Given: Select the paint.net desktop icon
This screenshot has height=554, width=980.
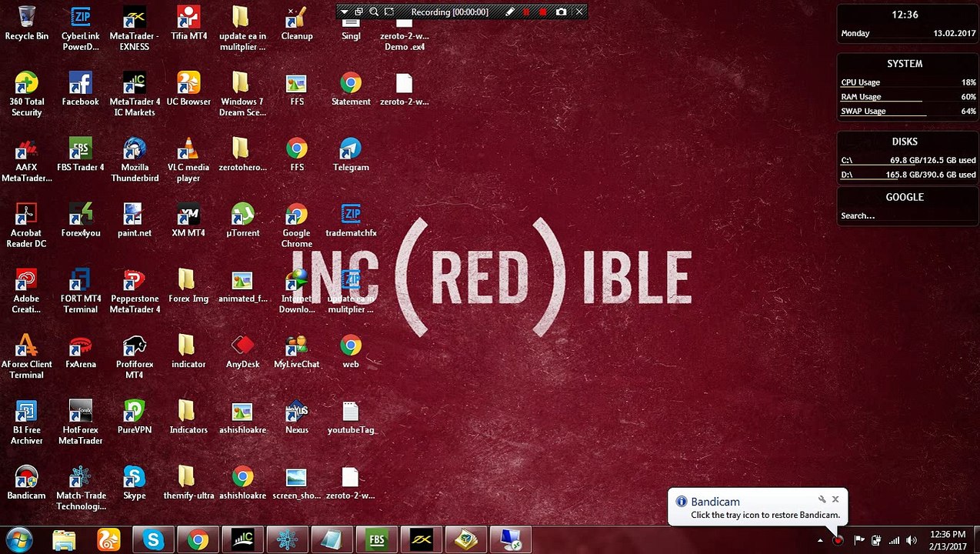Looking at the screenshot, I should tap(135, 221).
